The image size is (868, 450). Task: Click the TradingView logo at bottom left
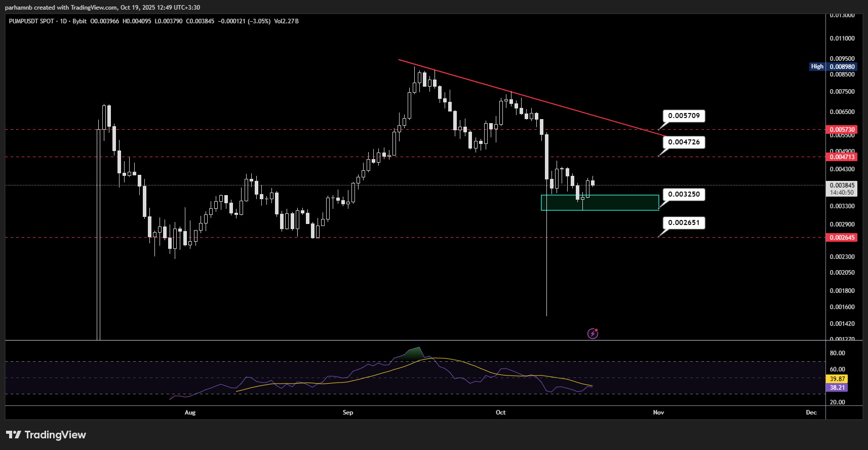[46, 435]
